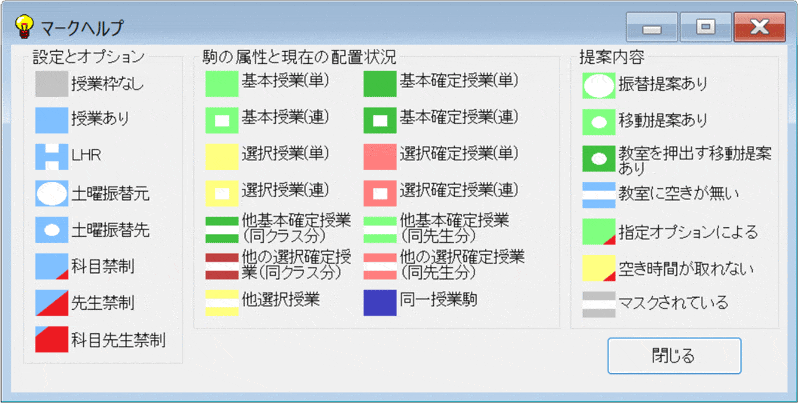Click the 土曜振替先 icon
The width and height of the screenshot is (798, 403).
(x=51, y=229)
